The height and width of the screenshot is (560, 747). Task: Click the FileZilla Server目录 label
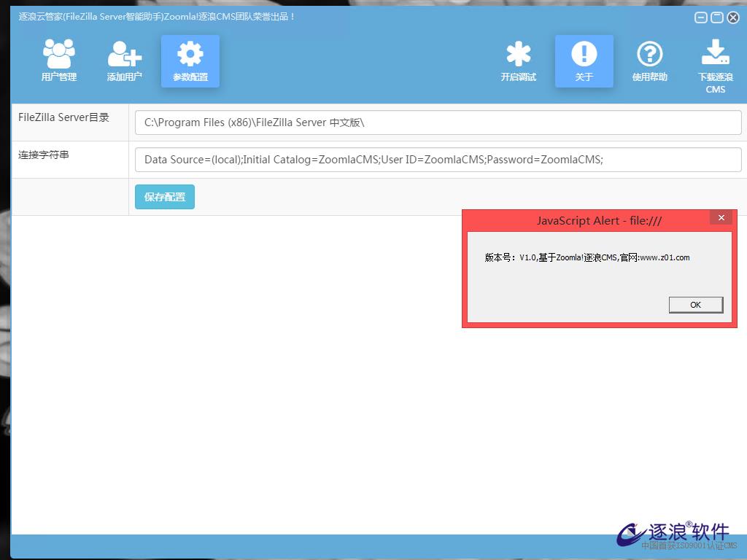pyautogui.click(x=64, y=117)
